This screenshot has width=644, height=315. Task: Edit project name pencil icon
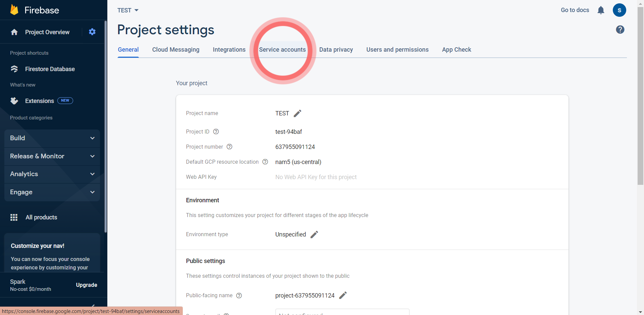click(298, 113)
